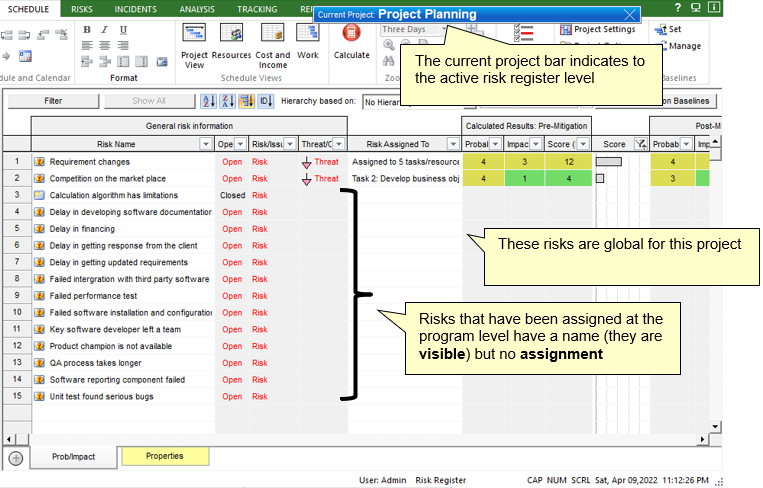This screenshot has width=763, height=488.
Task: Click the score bar for Requirement changes
Action: point(609,162)
